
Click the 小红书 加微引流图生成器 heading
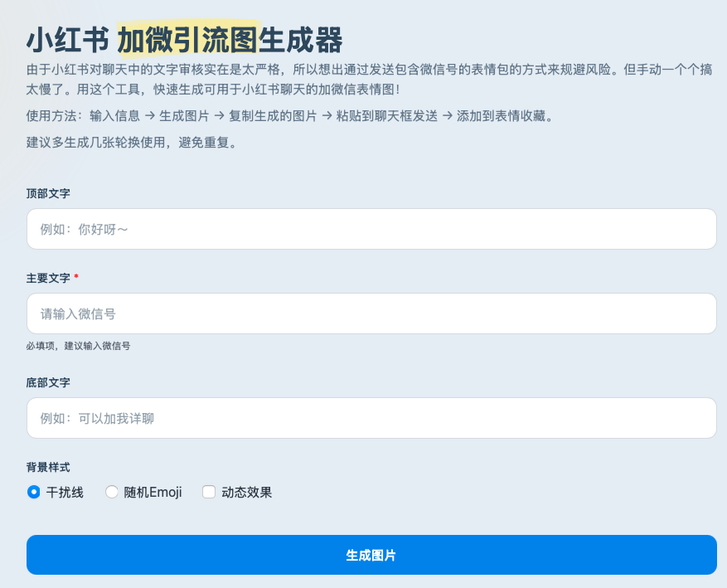[184, 40]
